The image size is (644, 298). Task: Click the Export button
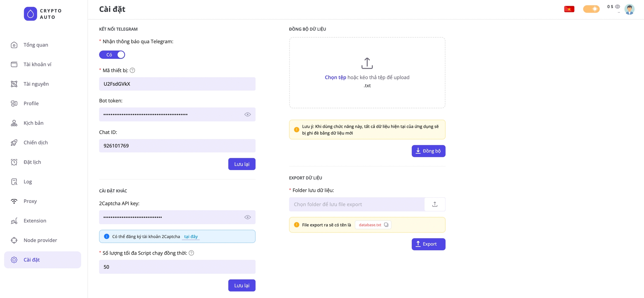pyautogui.click(x=428, y=244)
